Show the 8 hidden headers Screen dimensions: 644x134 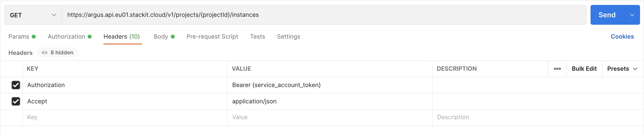click(58, 53)
